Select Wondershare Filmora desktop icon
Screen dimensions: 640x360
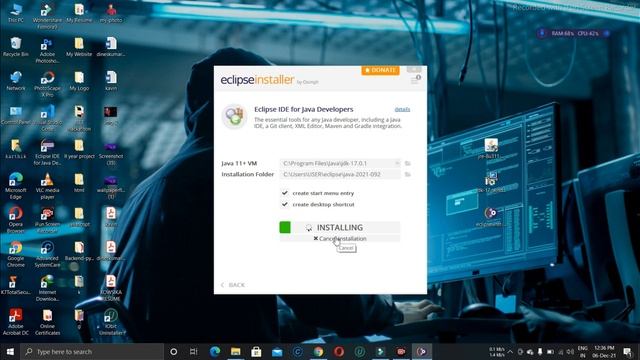pyautogui.click(x=47, y=16)
